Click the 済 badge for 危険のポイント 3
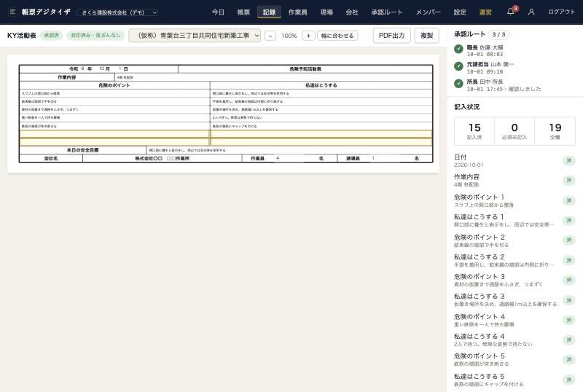 click(569, 280)
